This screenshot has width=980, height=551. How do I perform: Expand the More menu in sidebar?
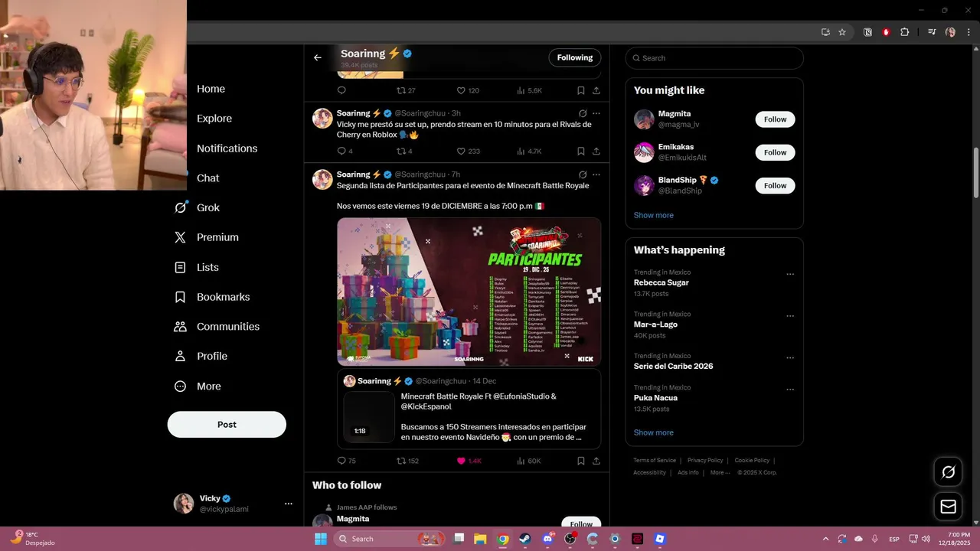point(198,386)
